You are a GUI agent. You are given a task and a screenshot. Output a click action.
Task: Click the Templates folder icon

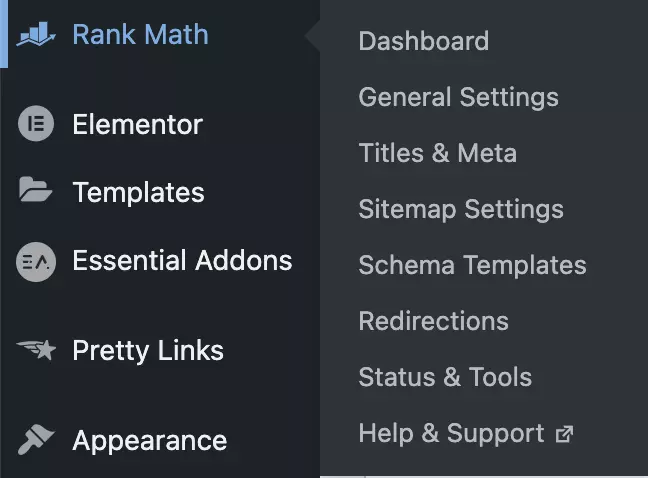click(36, 189)
